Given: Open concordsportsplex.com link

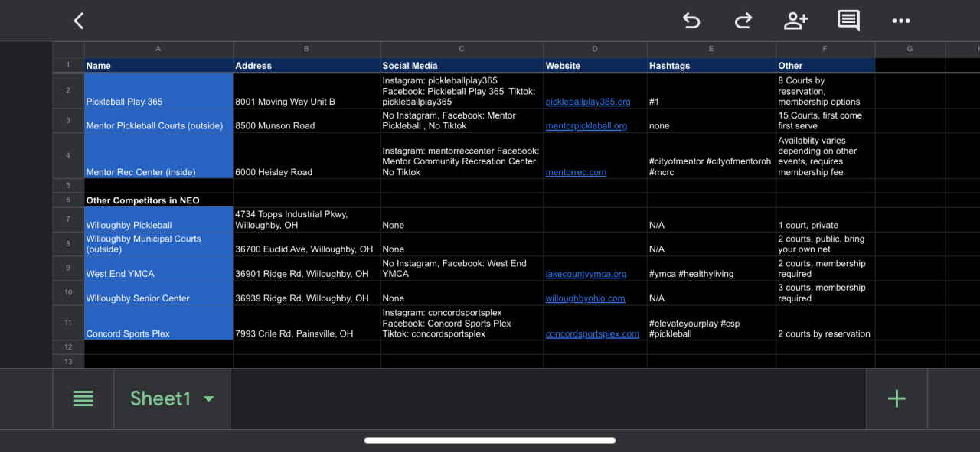Looking at the screenshot, I should pyautogui.click(x=592, y=334).
